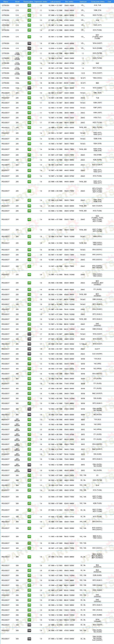Select the 04.1987 -> 08.2000 production years cell
The width and height of the screenshot is (114, 644).
[x=55, y=73]
